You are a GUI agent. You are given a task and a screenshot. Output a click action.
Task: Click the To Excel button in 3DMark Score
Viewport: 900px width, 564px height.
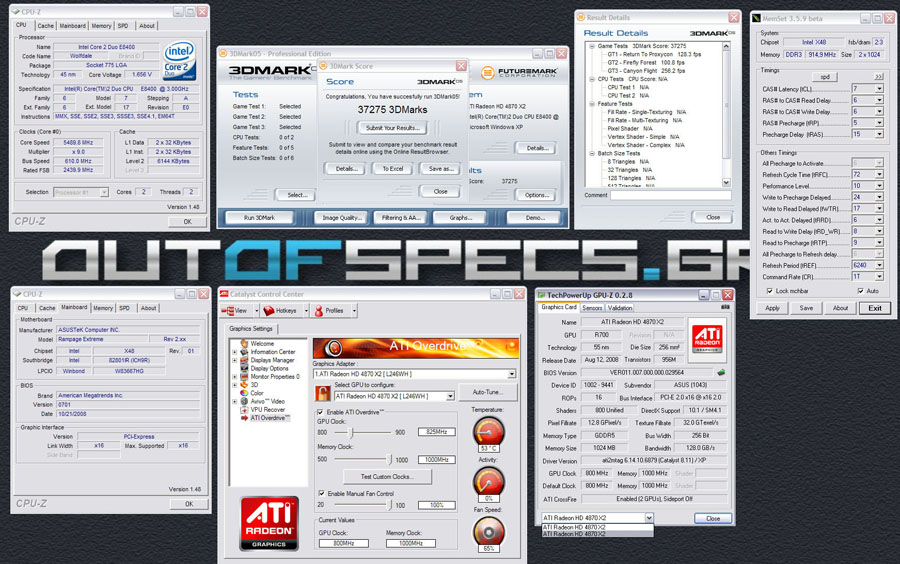click(393, 169)
